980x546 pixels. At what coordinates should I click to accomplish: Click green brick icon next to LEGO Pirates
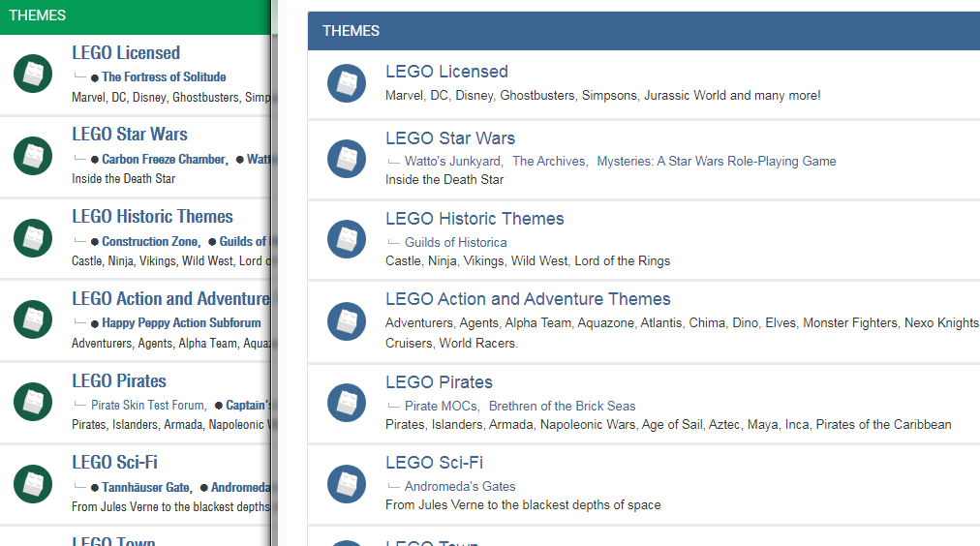pos(33,402)
